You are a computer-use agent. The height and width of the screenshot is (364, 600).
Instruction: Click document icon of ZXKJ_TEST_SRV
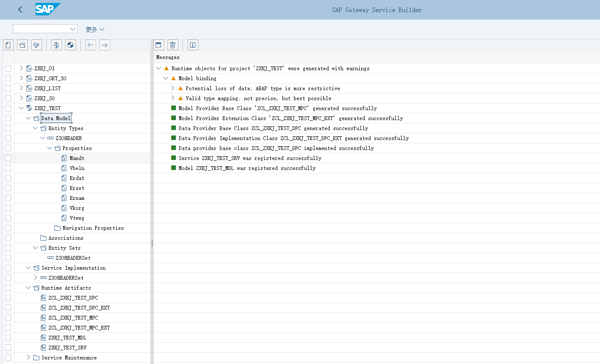tap(43, 347)
